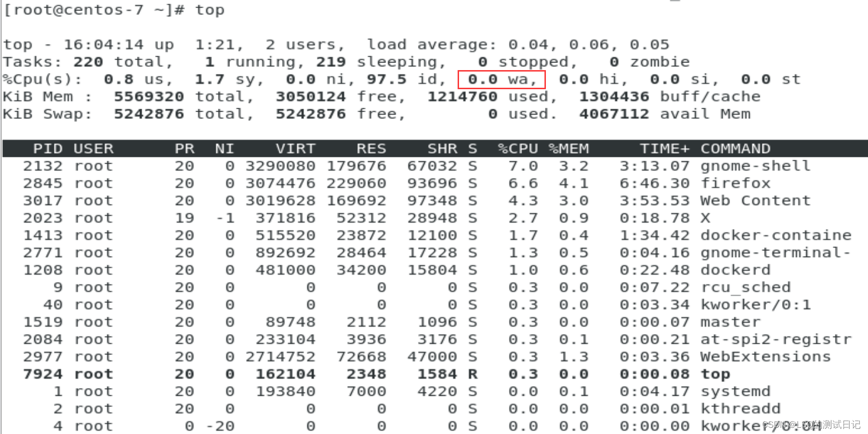Select the docker-containe command name
868x434 pixels.
pos(776,236)
